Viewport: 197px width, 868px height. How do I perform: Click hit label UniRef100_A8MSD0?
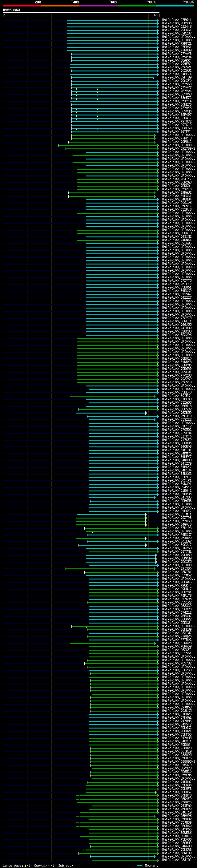[x=177, y=23]
